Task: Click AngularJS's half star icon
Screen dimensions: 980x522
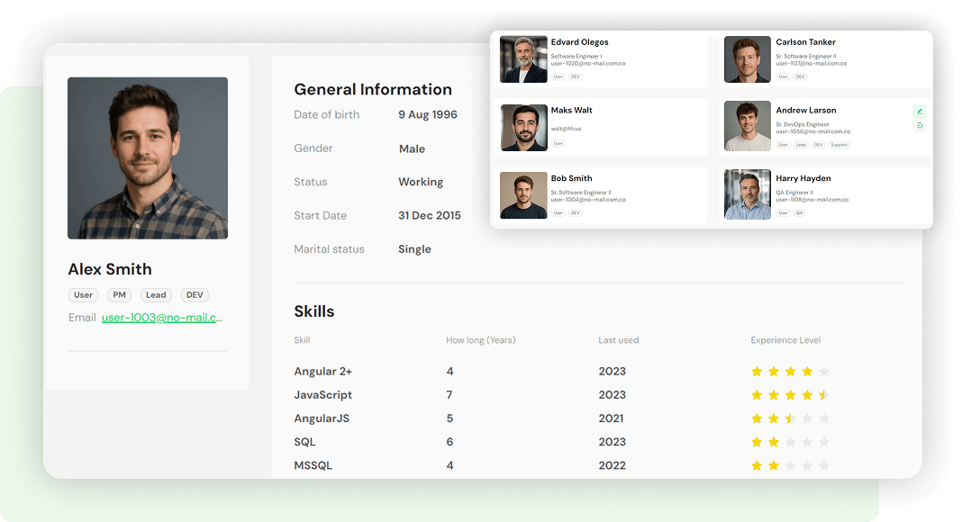Action: point(790,418)
